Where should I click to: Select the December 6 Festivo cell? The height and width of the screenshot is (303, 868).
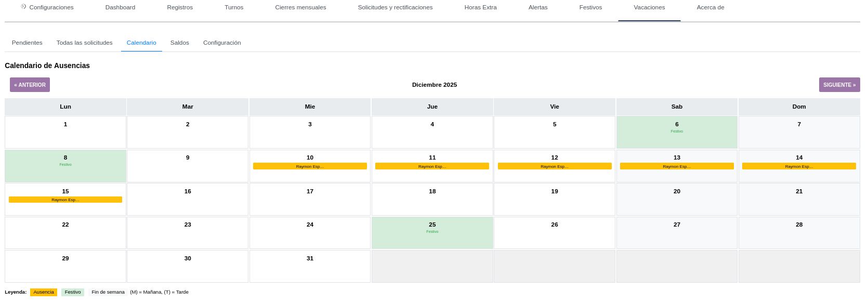(x=676, y=133)
